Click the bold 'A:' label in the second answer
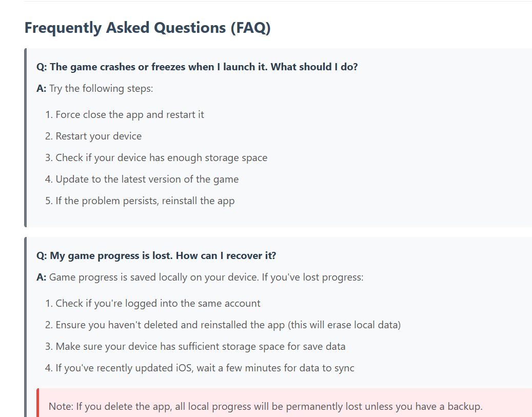 (42, 277)
